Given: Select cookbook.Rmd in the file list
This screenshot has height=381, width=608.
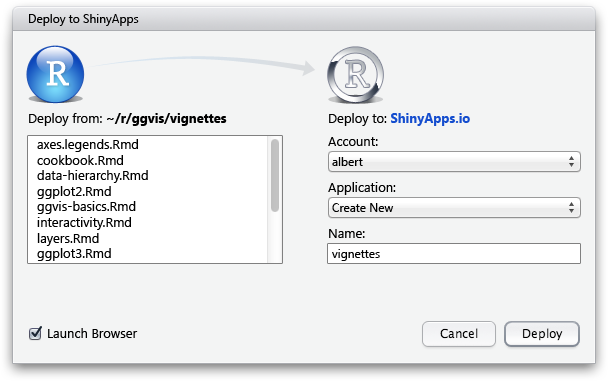Looking at the screenshot, I should (x=80, y=160).
